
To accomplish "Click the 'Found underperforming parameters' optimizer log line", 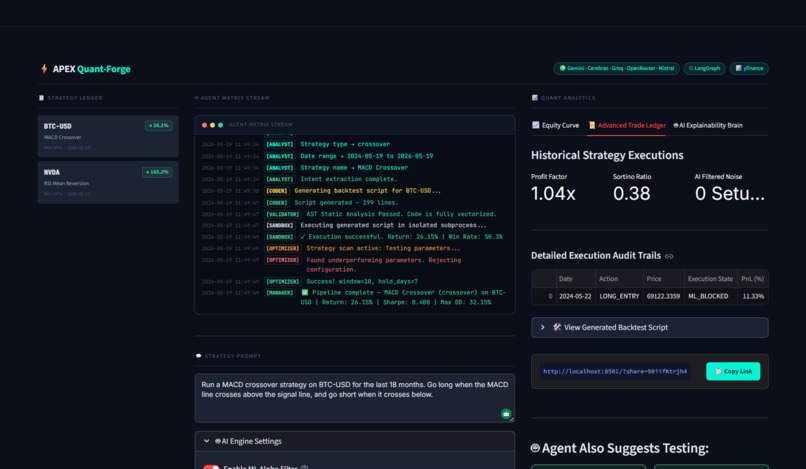I will tap(332, 264).
